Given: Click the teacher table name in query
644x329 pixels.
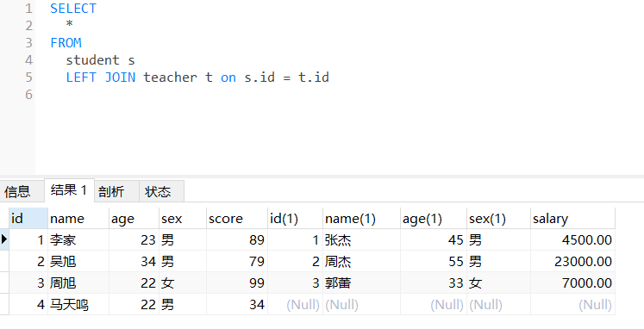Looking at the screenshot, I should (170, 78).
